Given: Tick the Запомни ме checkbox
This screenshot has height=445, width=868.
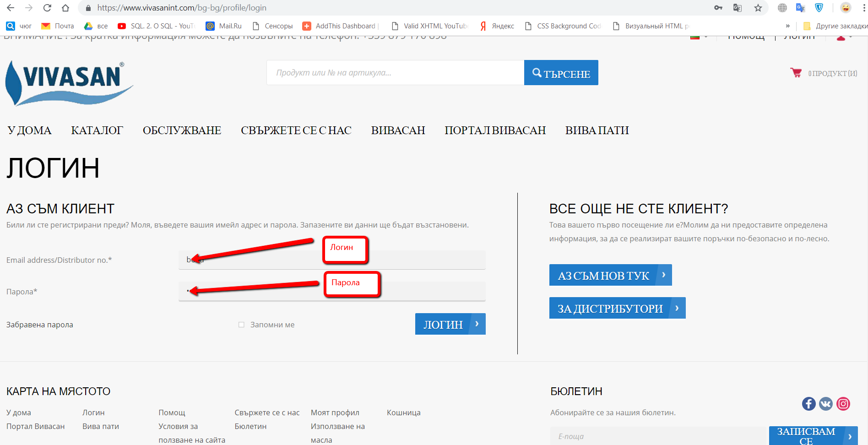Looking at the screenshot, I should 241,325.
